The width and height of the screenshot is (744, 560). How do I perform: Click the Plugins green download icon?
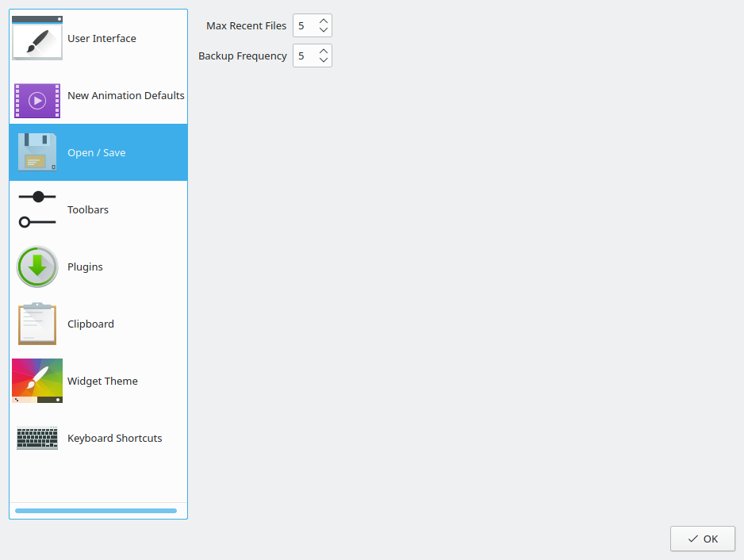coord(37,267)
